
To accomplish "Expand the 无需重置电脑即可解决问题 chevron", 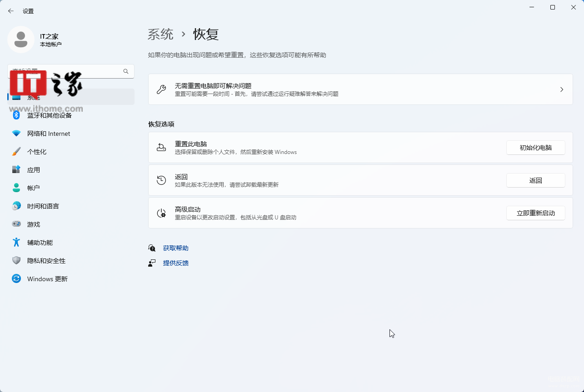I will click(x=562, y=89).
